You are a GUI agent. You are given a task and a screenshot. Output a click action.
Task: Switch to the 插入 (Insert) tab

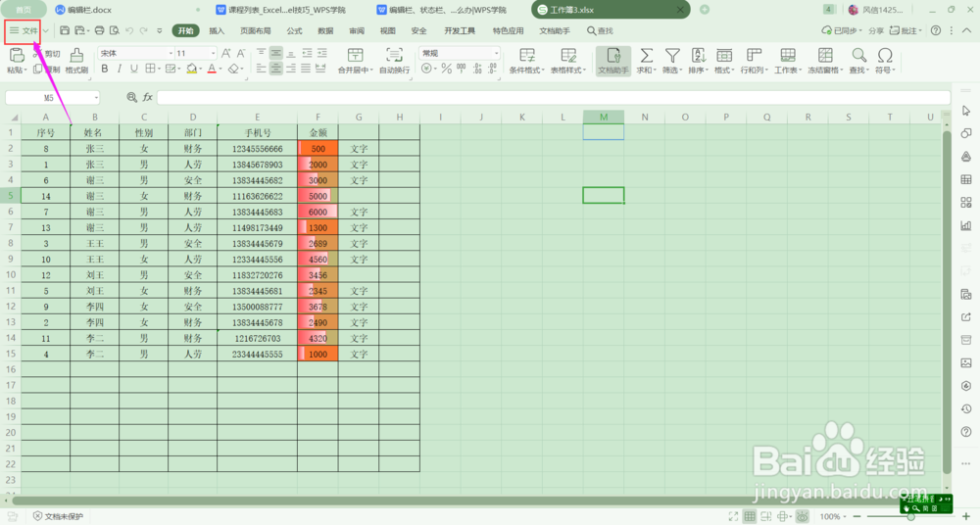tap(217, 30)
